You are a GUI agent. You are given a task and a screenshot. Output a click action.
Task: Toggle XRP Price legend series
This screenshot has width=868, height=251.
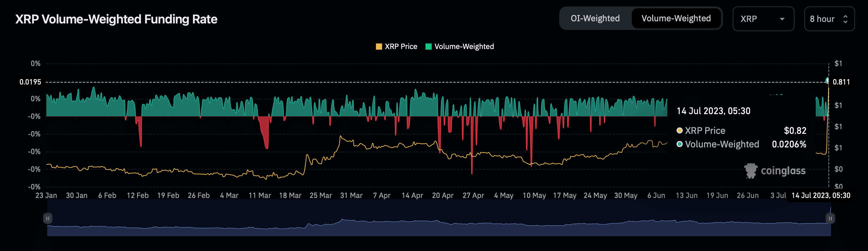pyautogui.click(x=396, y=47)
